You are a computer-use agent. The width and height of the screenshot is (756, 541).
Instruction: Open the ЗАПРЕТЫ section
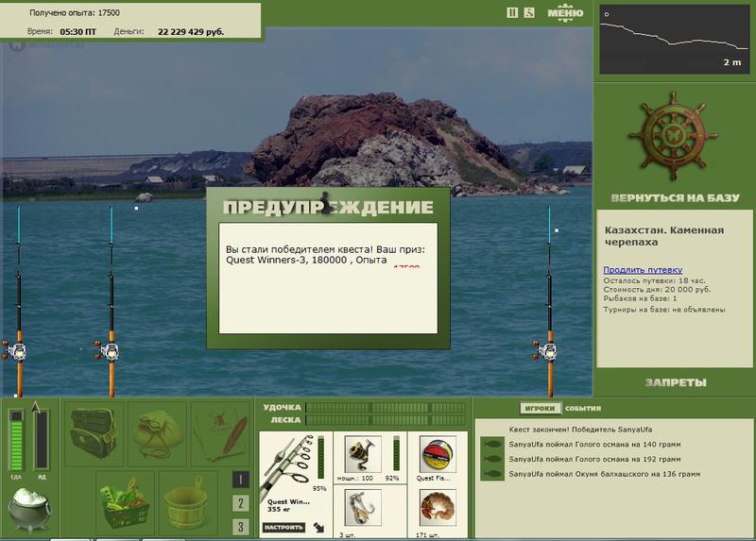(676, 382)
